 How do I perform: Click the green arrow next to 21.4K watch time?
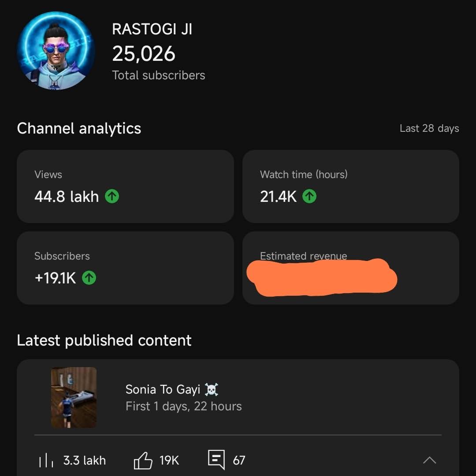coord(309,196)
